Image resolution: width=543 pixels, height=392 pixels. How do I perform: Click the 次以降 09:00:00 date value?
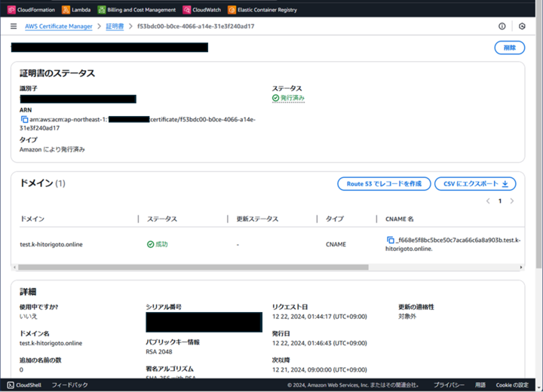click(319, 370)
